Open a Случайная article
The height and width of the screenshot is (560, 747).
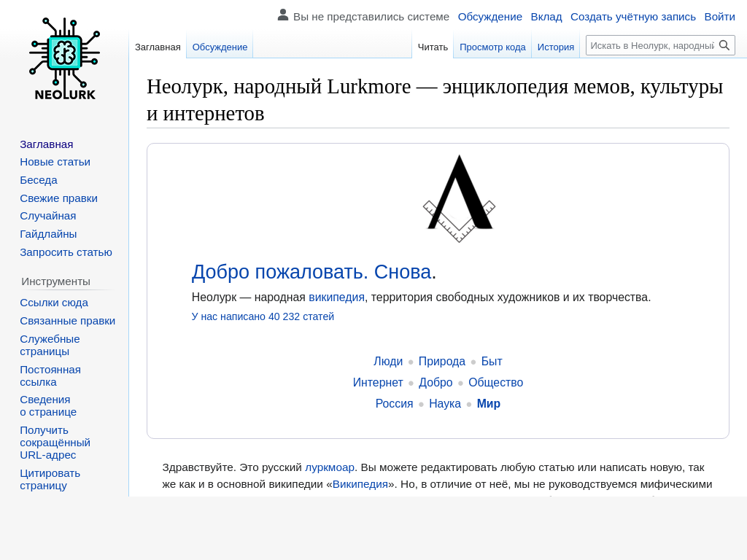tap(48, 216)
